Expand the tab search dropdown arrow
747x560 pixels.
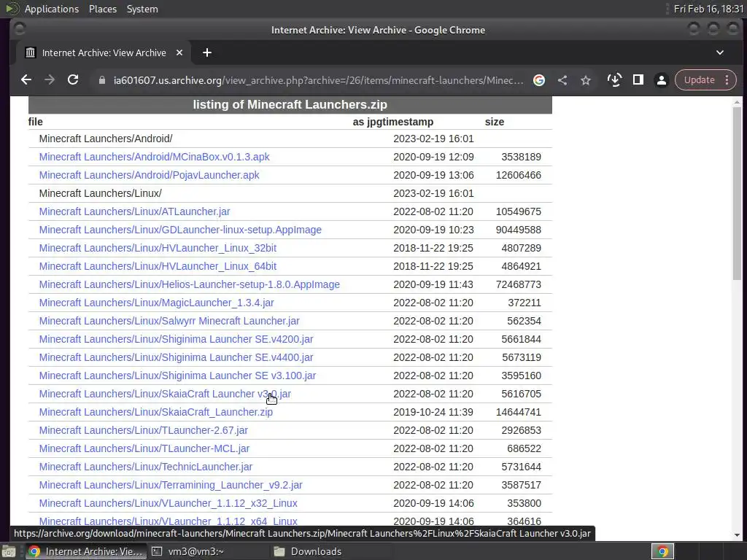(x=720, y=52)
